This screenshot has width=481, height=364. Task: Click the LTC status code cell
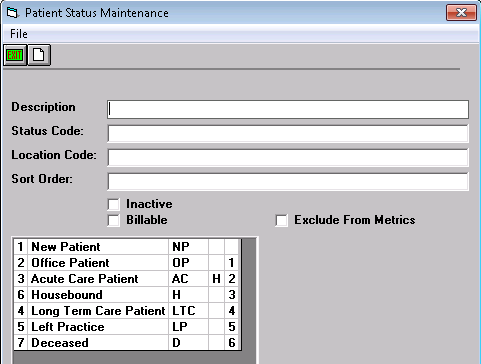(189, 311)
